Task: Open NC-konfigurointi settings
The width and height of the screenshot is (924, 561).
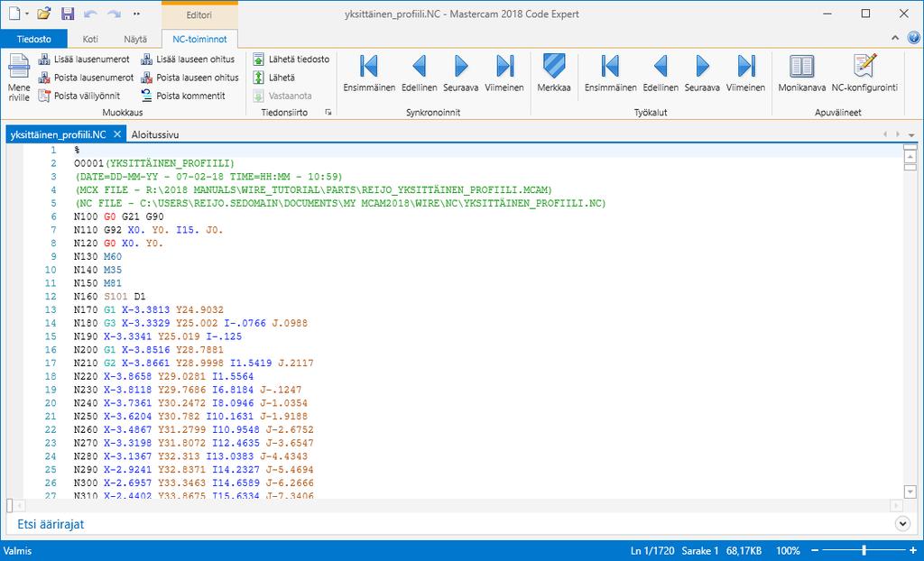Action: pos(864,73)
